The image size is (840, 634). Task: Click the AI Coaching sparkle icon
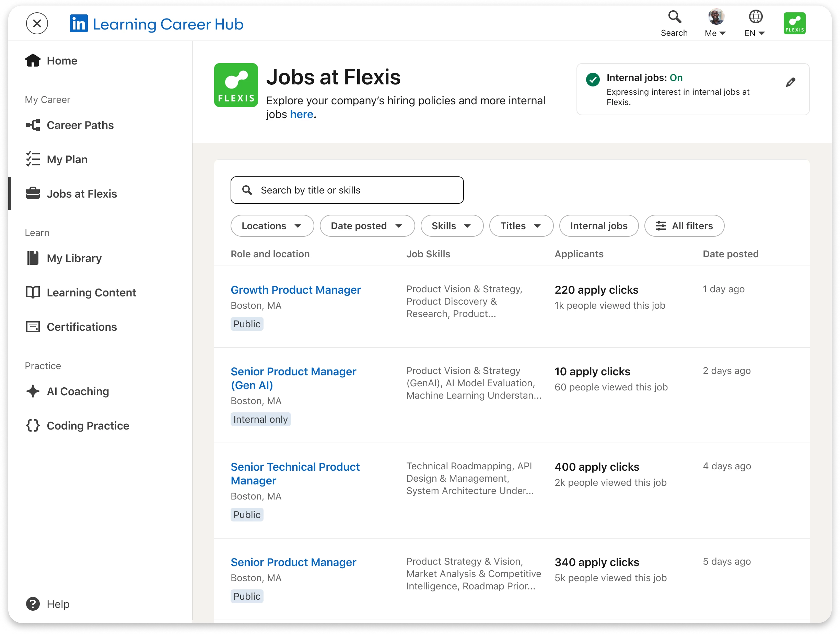point(33,391)
